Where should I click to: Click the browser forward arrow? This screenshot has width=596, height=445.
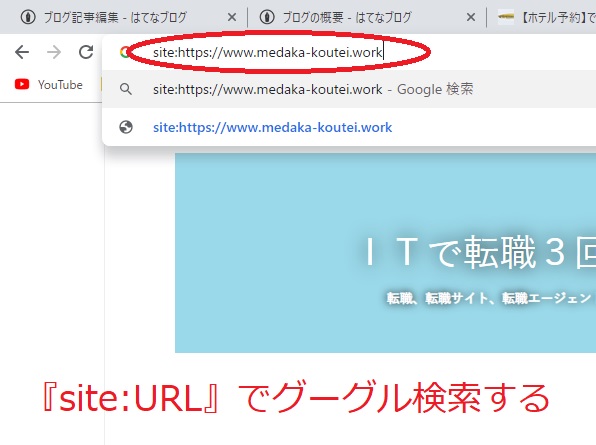(x=54, y=52)
